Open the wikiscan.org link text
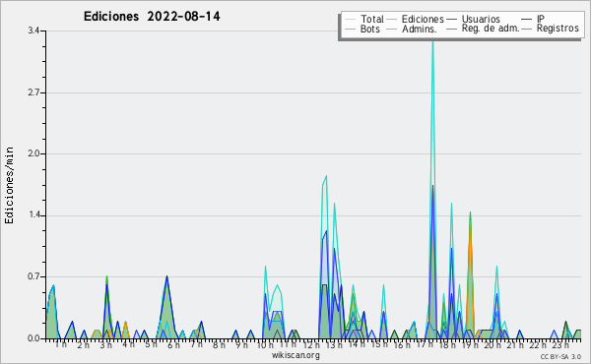 295,355
